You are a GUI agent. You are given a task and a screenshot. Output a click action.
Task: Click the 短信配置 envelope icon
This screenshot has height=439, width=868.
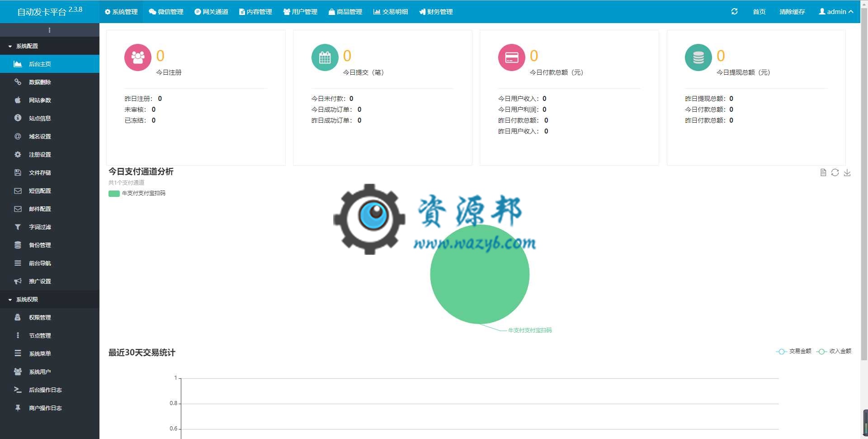tap(18, 191)
